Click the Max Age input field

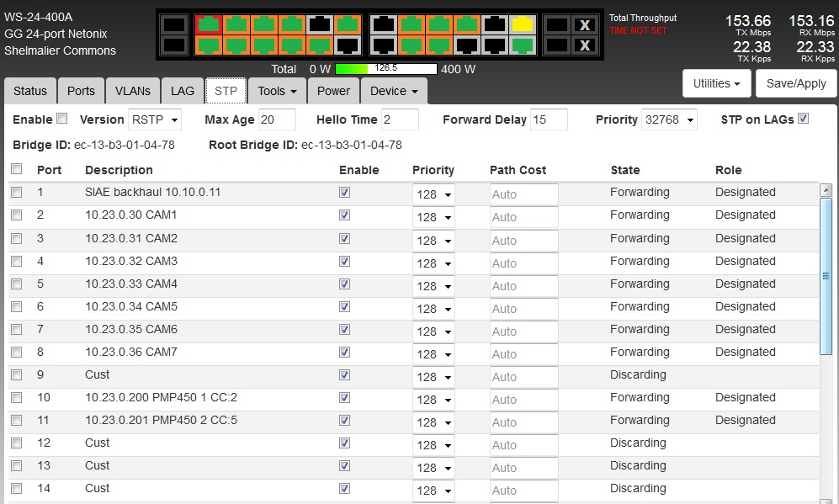[277, 119]
